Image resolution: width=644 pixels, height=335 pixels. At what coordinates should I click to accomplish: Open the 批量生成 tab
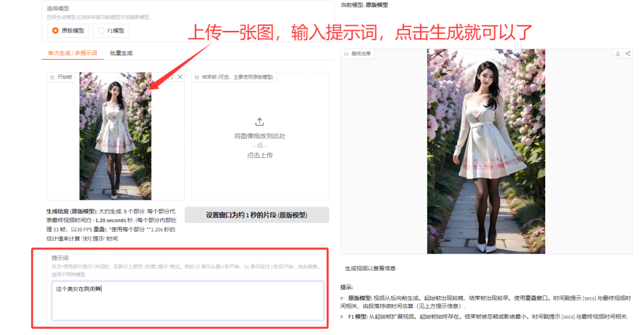[121, 53]
